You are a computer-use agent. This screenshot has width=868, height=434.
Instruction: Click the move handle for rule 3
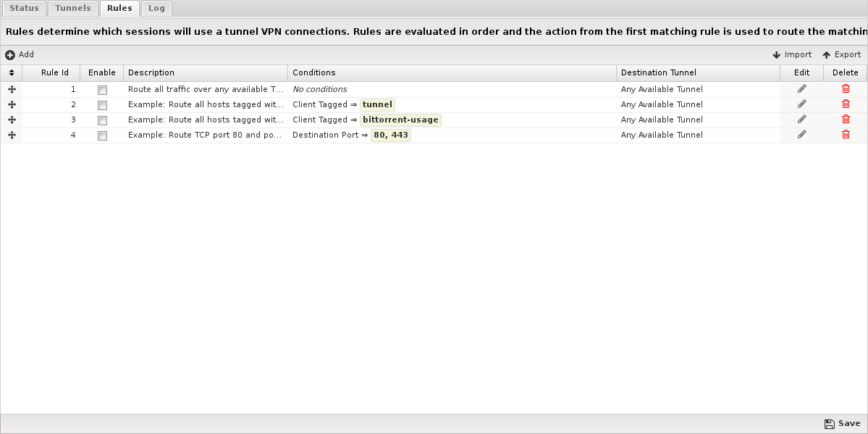(x=12, y=120)
